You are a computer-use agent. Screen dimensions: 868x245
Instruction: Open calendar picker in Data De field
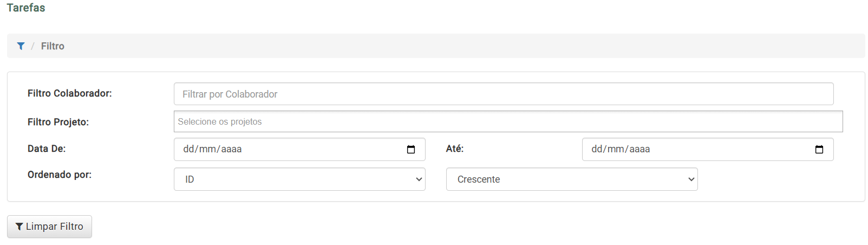(411, 150)
